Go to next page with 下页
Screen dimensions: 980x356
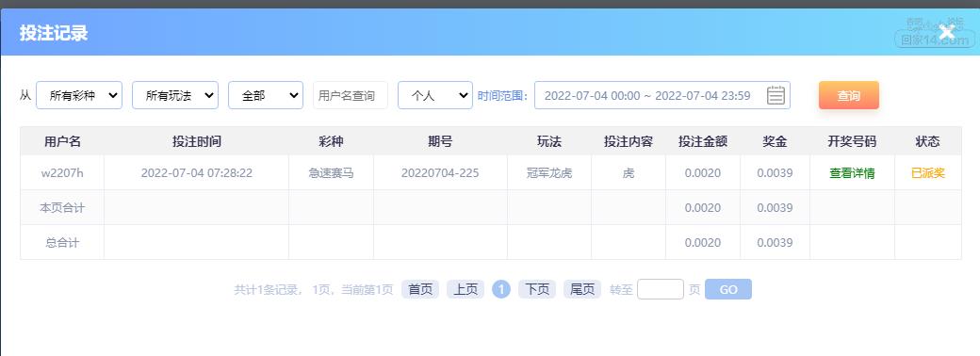537,289
